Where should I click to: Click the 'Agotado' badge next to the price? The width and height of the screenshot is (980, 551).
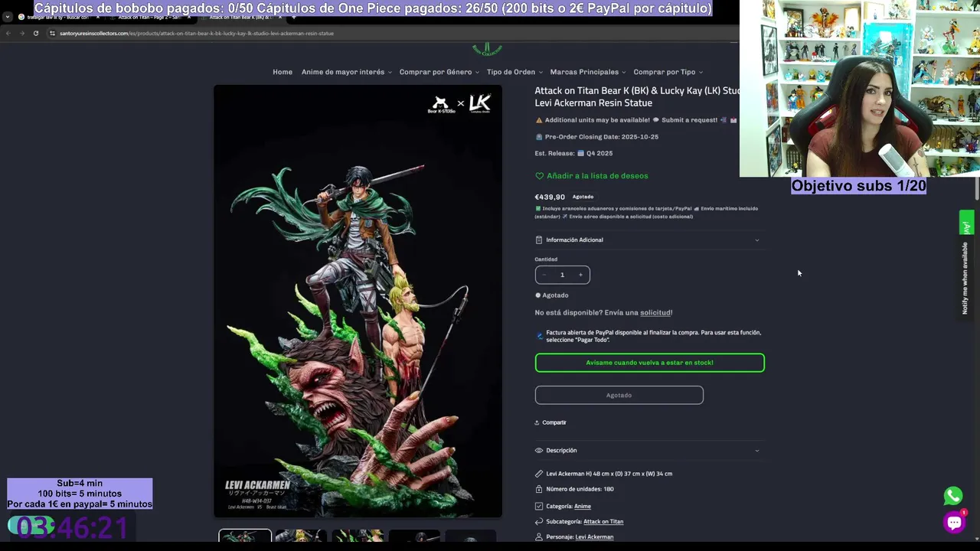tap(583, 197)
